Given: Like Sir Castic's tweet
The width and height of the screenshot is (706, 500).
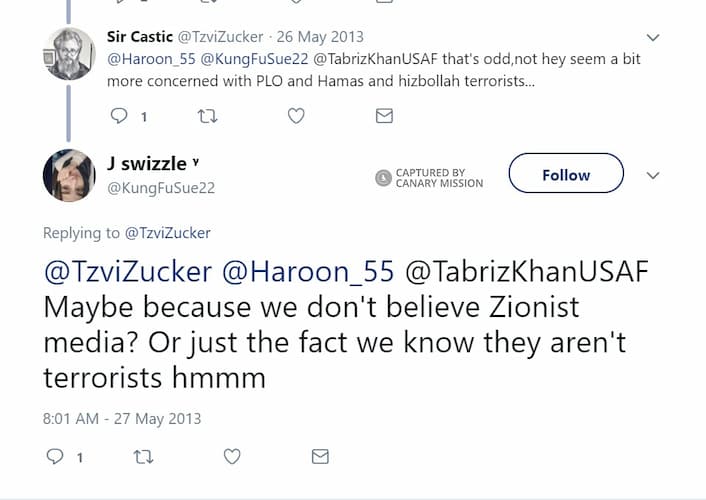Looking at the screenshot, I should [296, 116].
